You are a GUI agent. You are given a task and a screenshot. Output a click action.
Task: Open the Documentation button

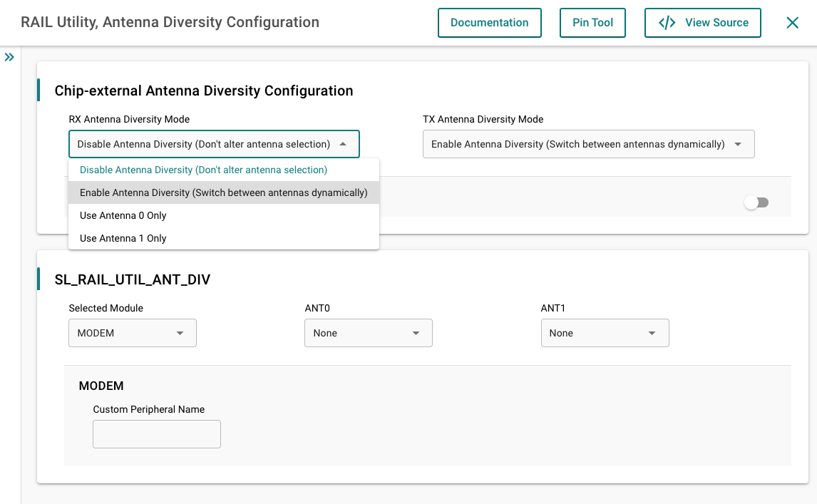point(489,23)
